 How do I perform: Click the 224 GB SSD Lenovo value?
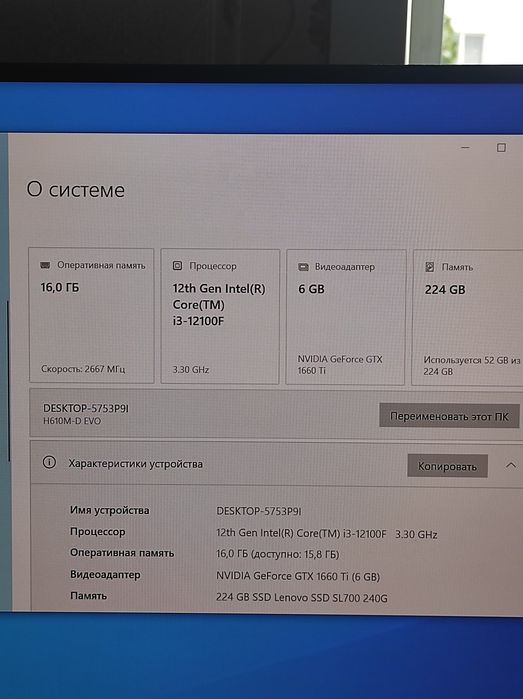[x=302, y=597]
